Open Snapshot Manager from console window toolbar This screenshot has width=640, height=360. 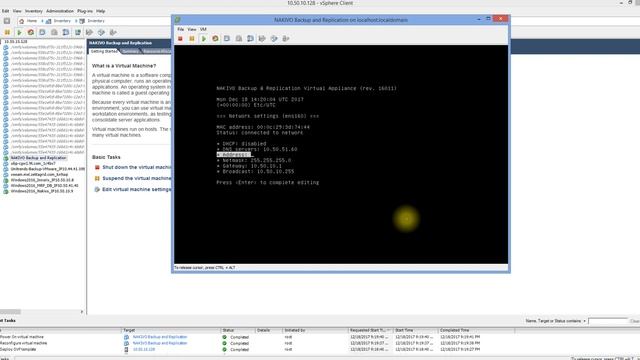point(250,39)
